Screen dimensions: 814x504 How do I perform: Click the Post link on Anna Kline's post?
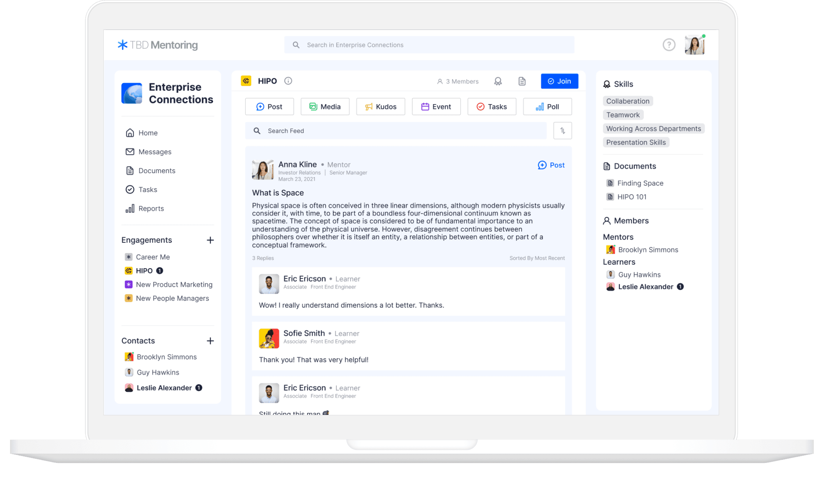pyautogui.click(x=551, y=165)
